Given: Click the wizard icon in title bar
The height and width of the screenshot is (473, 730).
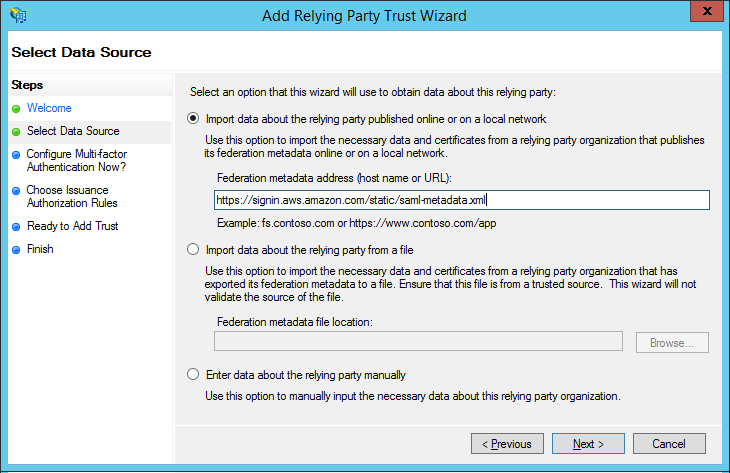Looking at the screenshot, I should 17,16.
